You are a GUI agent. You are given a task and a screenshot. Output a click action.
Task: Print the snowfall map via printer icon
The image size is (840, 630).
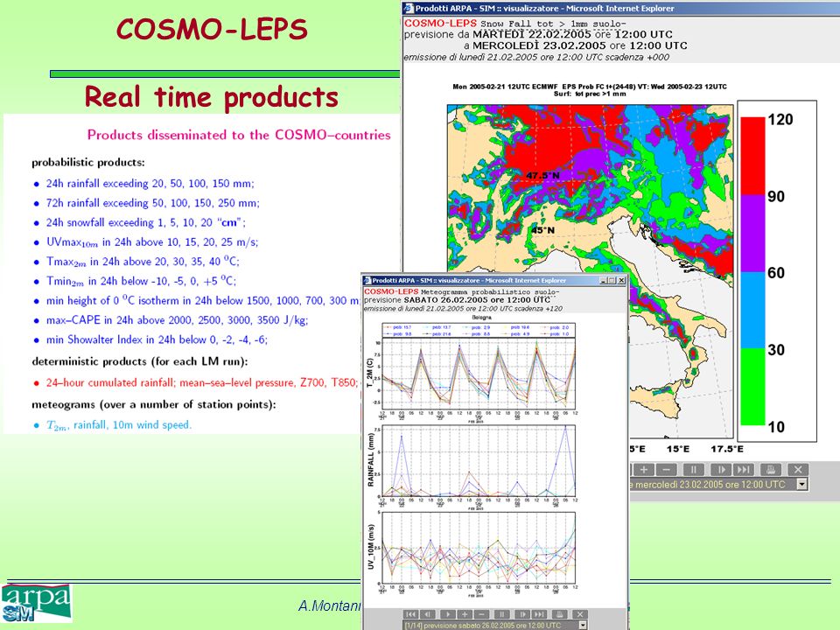pos(770,470)
